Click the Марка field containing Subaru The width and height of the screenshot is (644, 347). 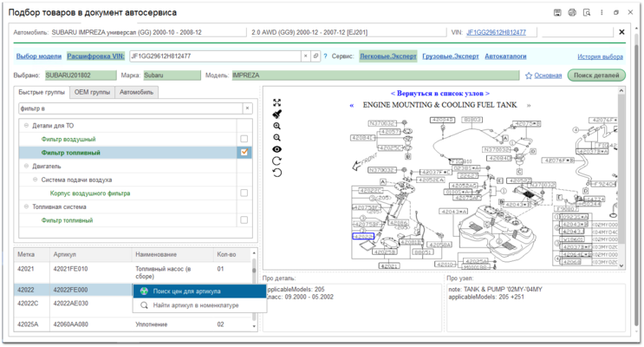(172, 75)
